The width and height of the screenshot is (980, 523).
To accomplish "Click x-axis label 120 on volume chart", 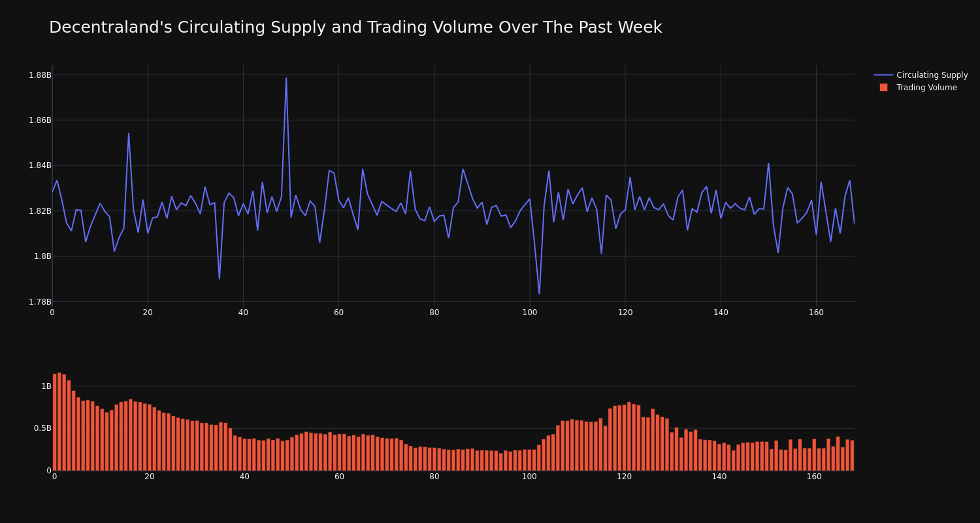I will click(x=624, y=477).
